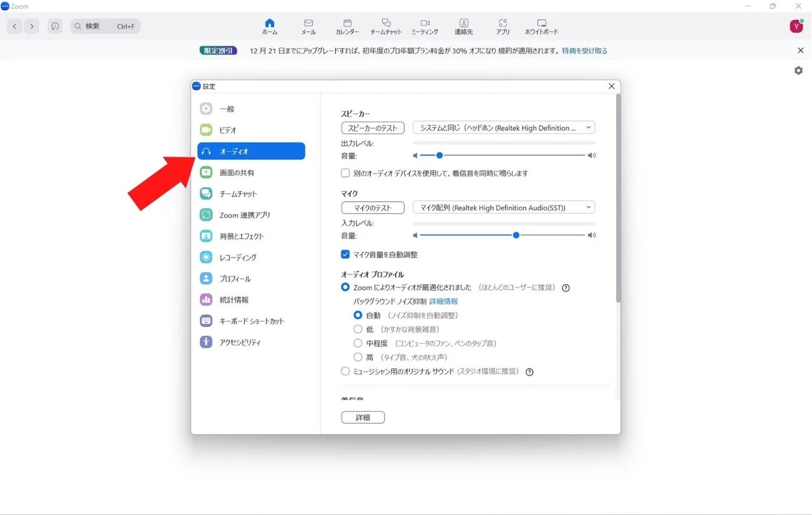Select 一般 in settings sidebar
The width and height of the screenshot is (812, 515).
[251, 109]
